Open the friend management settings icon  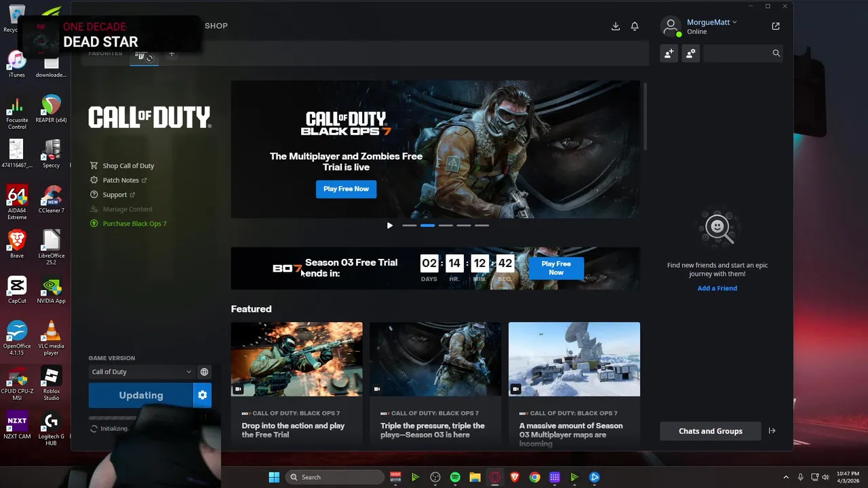[x=690, y=54]
